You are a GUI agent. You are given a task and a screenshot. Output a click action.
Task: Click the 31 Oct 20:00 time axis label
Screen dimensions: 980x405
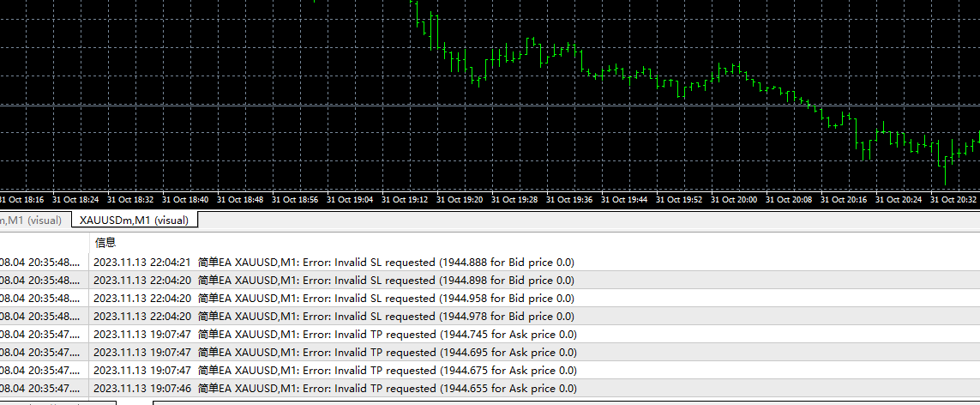[734, 200]
